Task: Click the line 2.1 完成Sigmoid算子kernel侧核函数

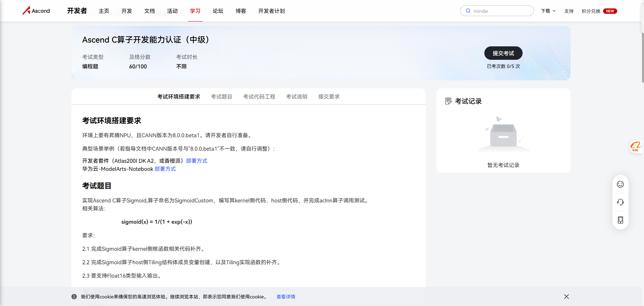Action: tap(144, 249)
